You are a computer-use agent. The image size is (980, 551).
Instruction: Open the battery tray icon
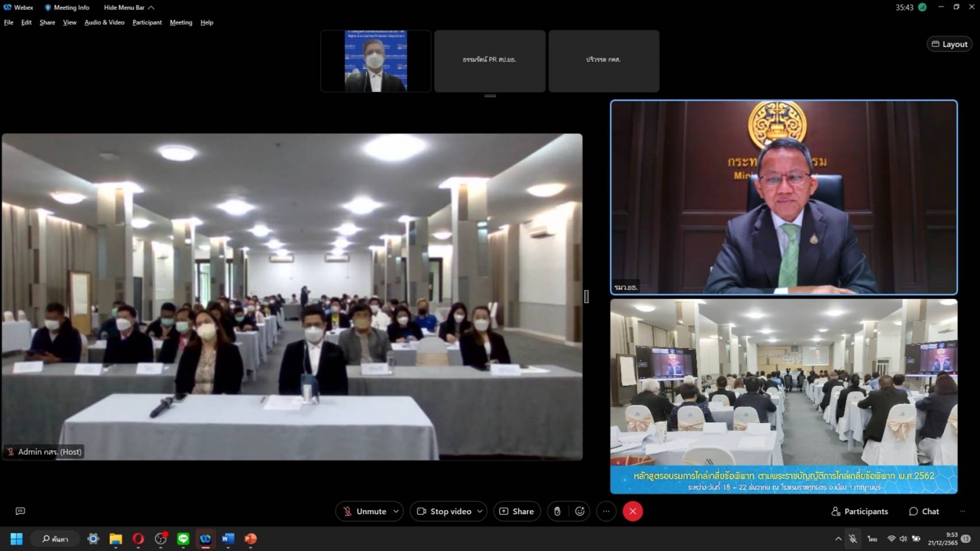pyautogui.click(x=916, y=539)
